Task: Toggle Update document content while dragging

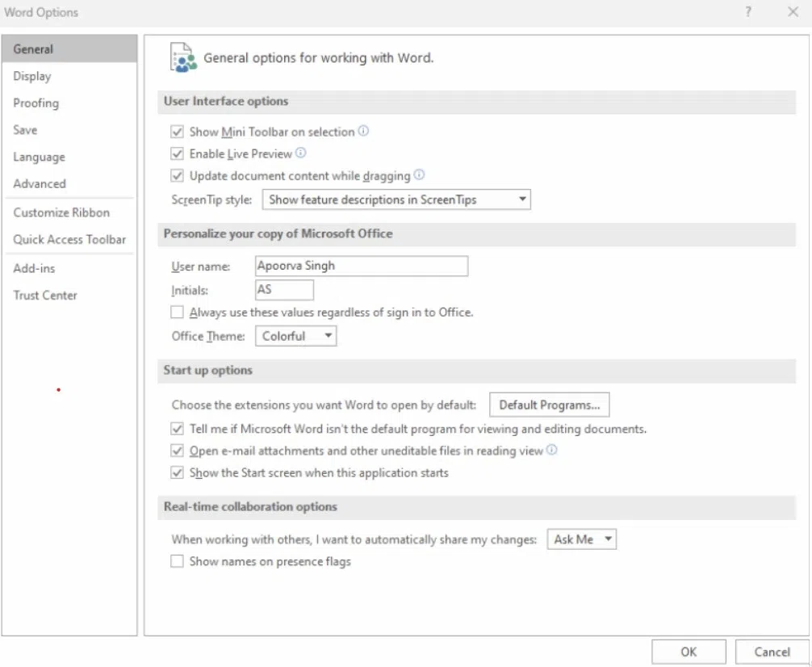Action: 177,176
